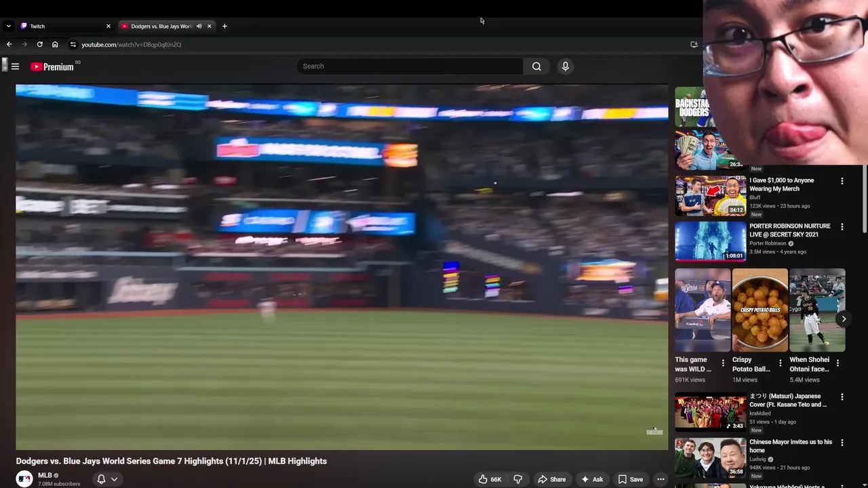Open options for Chinese Mayor video
Image resolution: width=868 pixels, height=488 pixels.
842,443
